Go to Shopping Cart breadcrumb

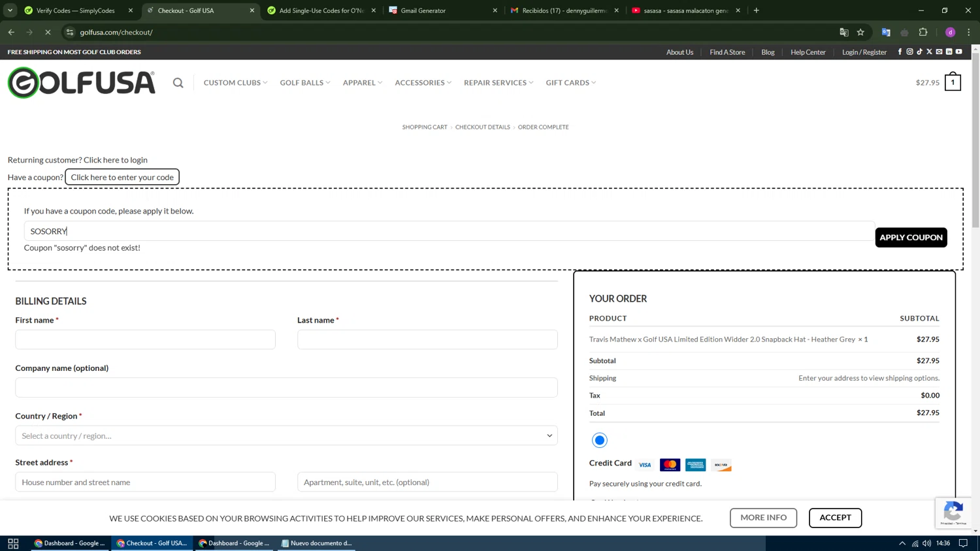pos(425,127)
